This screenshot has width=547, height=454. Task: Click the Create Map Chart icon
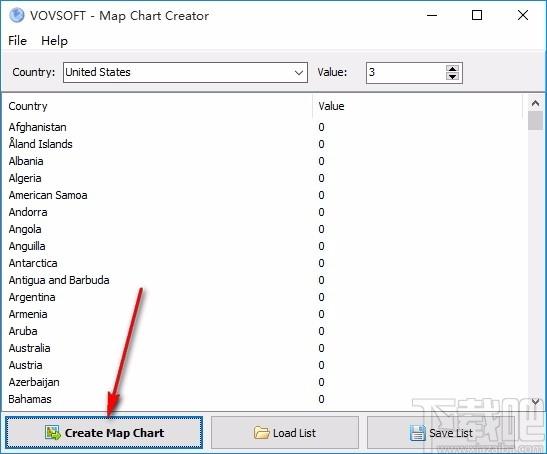(x=53, y=433)
